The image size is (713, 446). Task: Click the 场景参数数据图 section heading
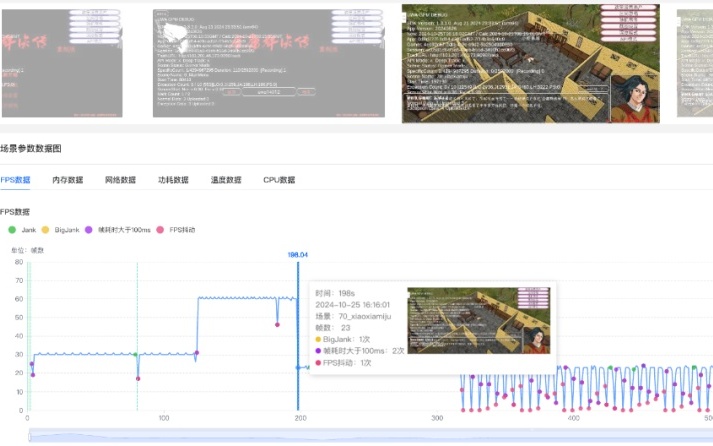(30, 149)
